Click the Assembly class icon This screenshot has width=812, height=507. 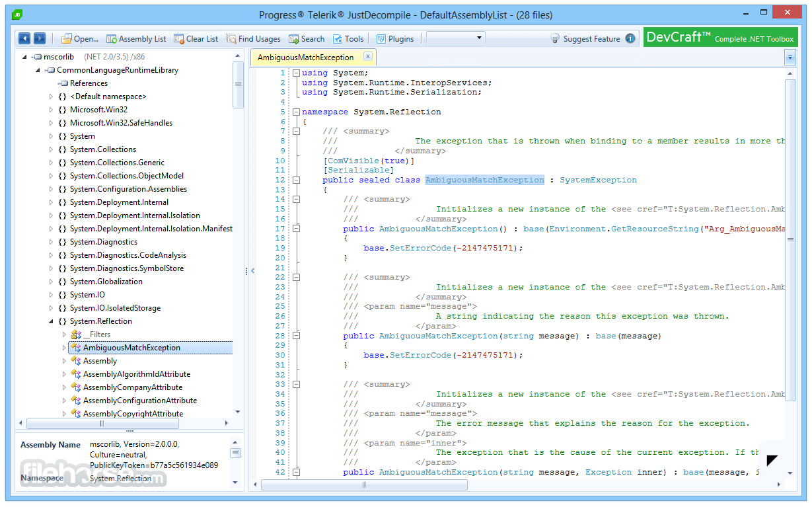point(76,361)
